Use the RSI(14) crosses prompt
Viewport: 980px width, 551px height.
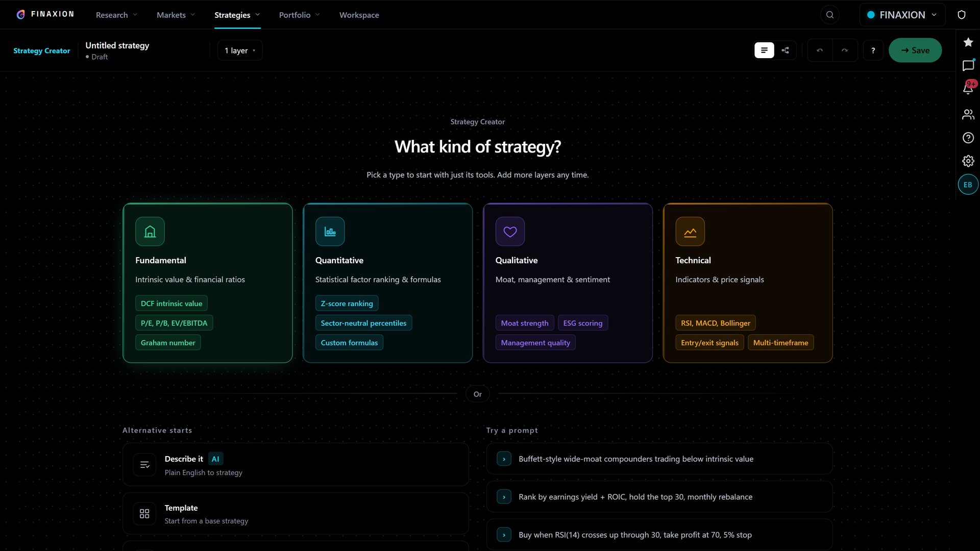click(659, 535)
